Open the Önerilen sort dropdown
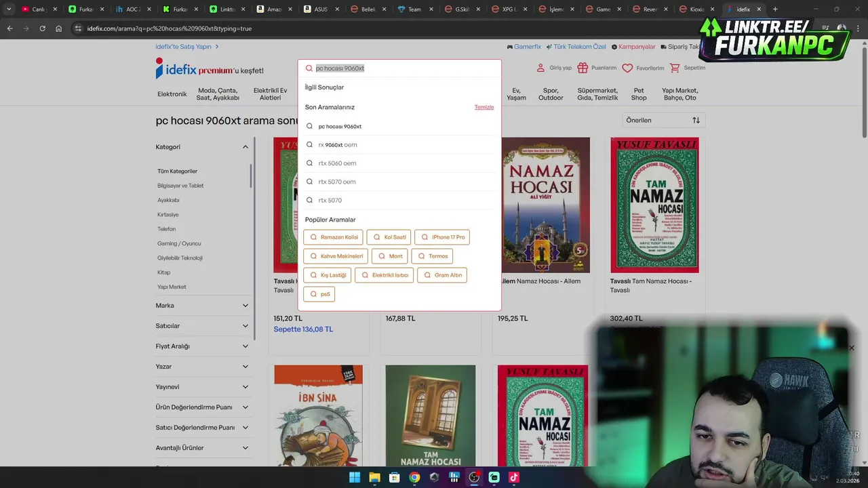Screen dimensions: 868x488 663,120
